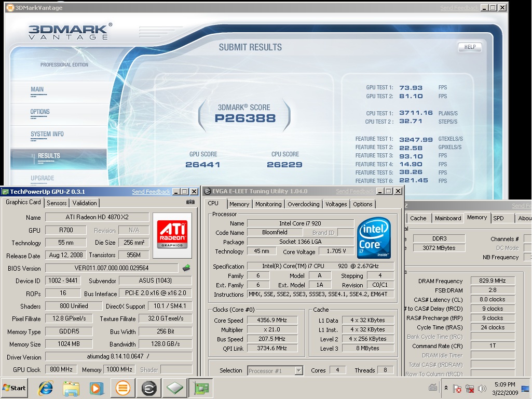This screenshot has height=399, width=532.
Task: Go to OPTIONS in 3DMark sidebar
Action: 40,112
